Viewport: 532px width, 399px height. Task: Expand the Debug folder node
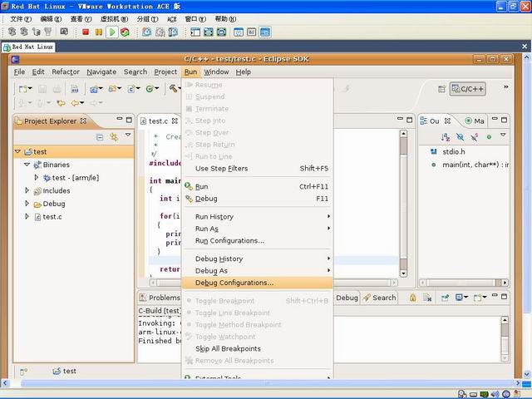[27, 203]
